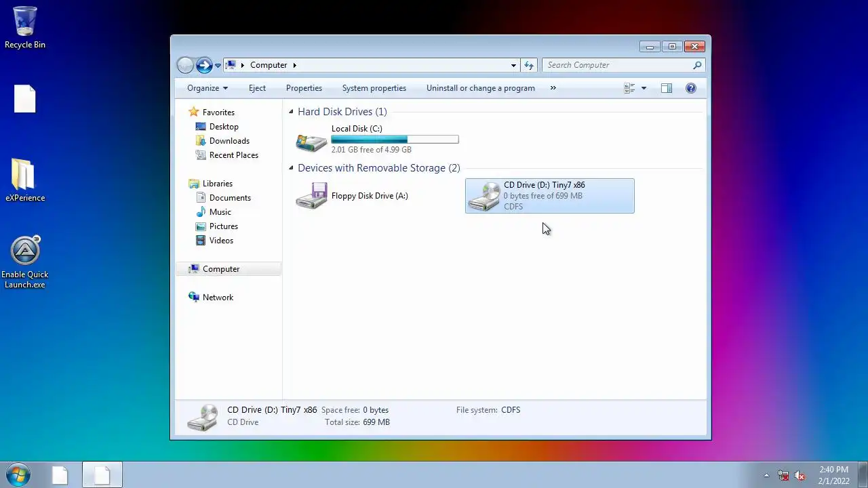Screen dimensions: 868x488
Task: Click Floppy Disk Drive (A:) label
Action: [370, 196]
